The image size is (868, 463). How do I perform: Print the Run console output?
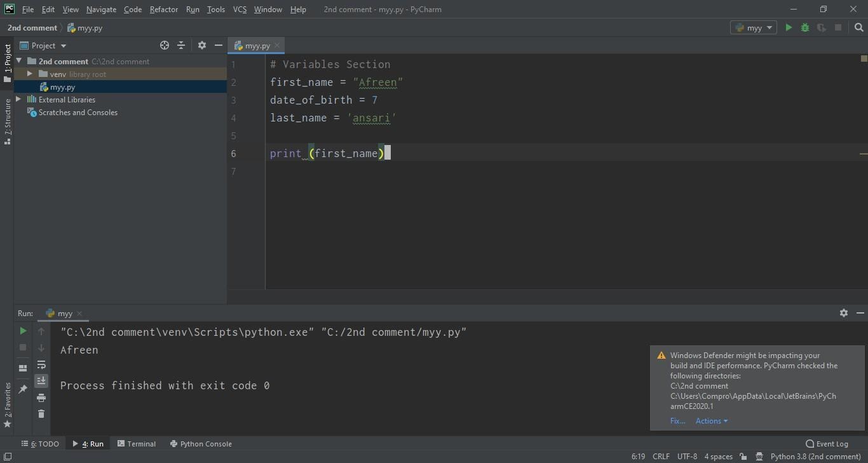pos(41,397)
